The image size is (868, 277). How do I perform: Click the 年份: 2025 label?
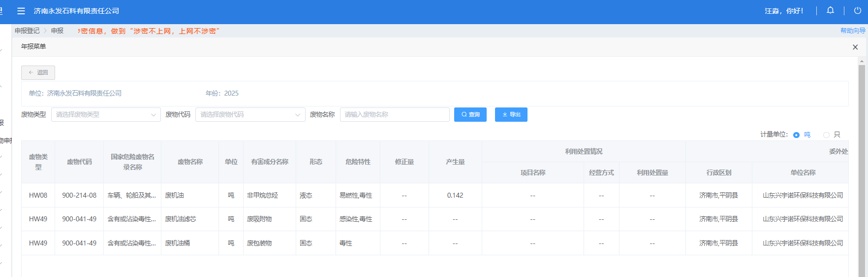(x=222, y=93)
